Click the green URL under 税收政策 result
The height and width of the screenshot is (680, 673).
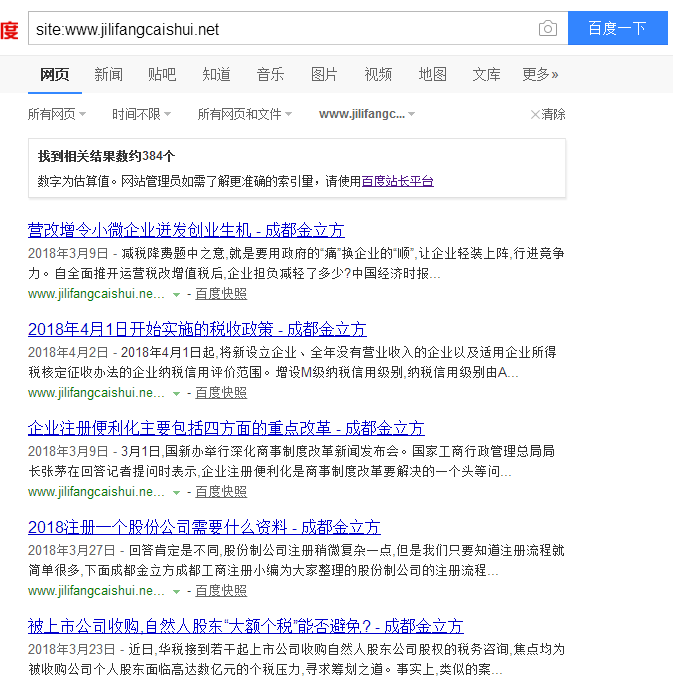[96, 392]
